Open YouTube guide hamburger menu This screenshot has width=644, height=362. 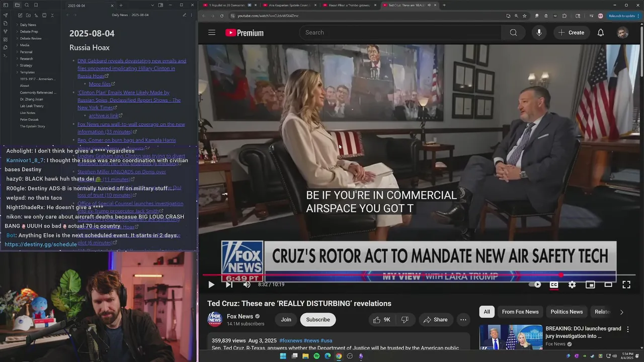[x=212, y=33]
